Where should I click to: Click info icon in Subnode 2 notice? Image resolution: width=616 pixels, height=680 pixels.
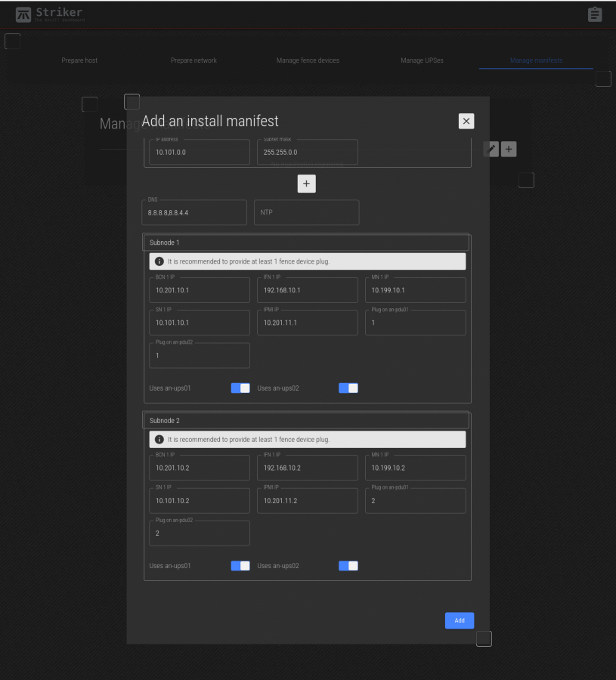[159, 439]
